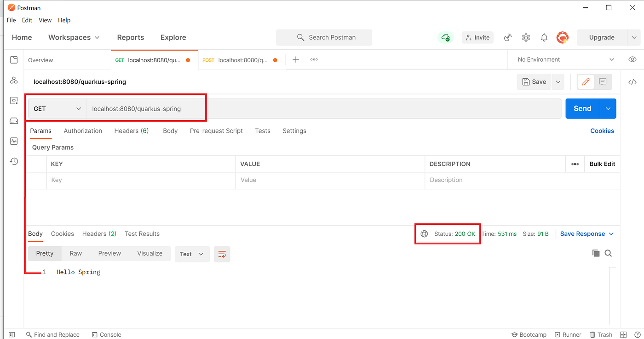This screenshot has width=644, height=339.
Task: Open settings gear icon in header
Action: pos(526,37)
